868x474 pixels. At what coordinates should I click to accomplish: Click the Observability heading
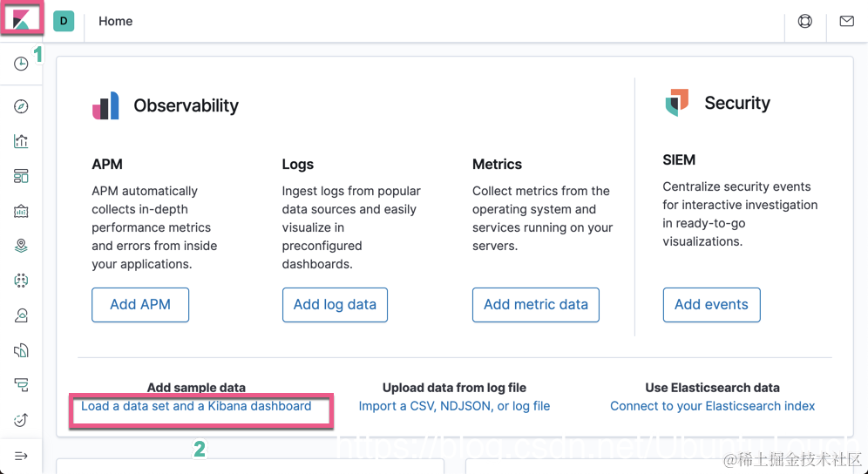(x=186, y=105)
